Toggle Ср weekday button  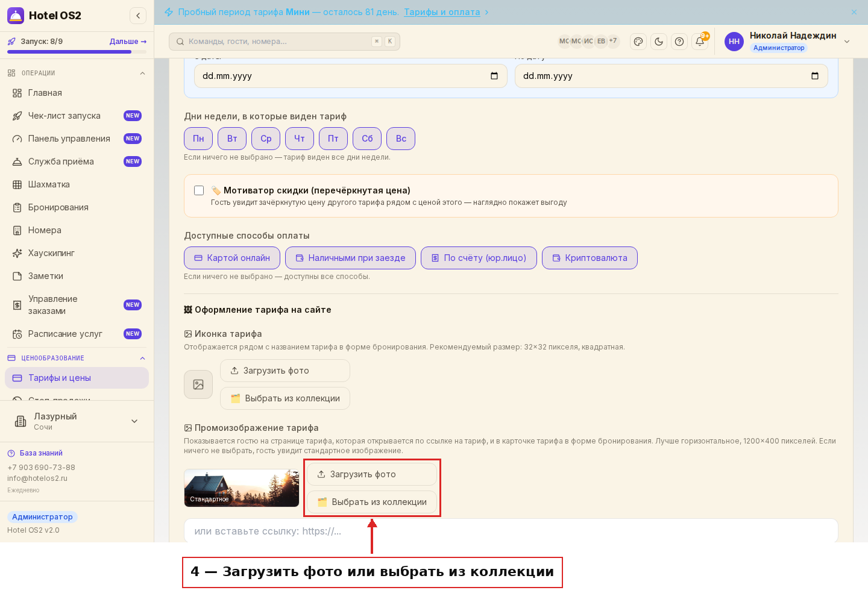pos(266,139)
